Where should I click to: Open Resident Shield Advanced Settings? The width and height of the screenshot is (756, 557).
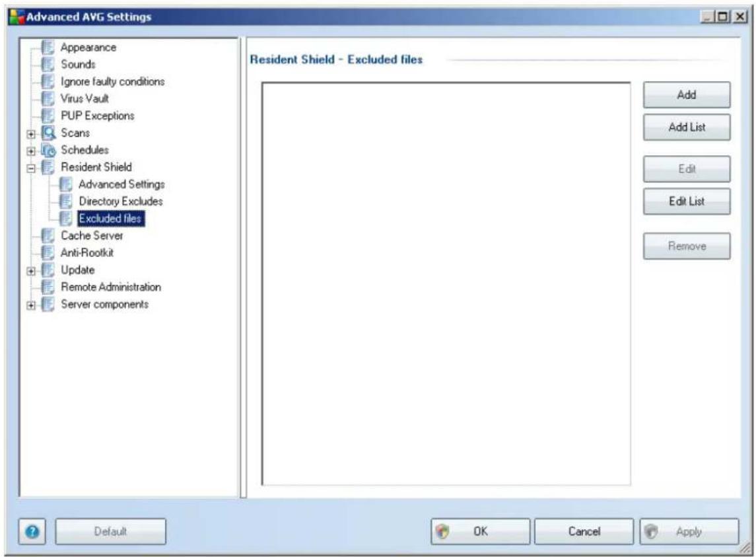pyautogui.click(x=121, y=184)
